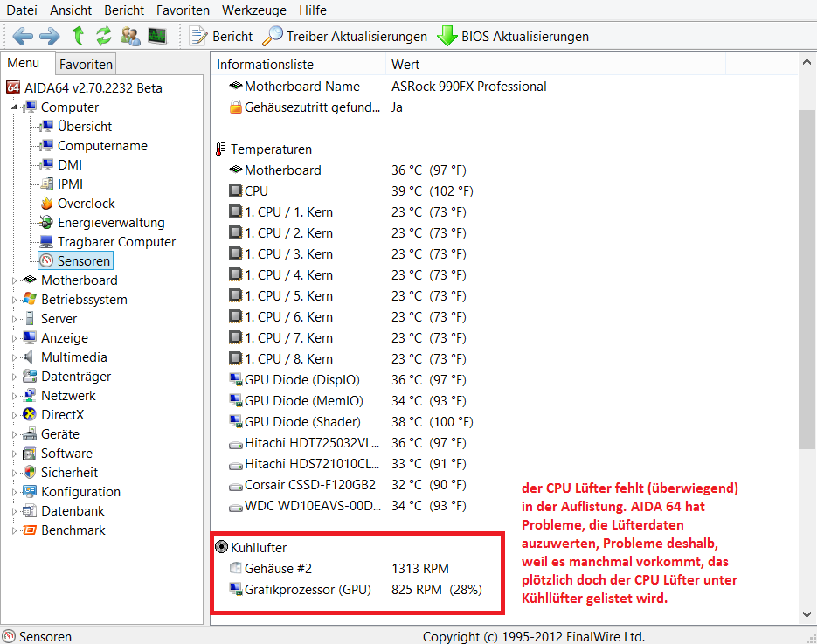Screen dimensions: 817x644
Task: Click the Multimedia speaker icon
Action: [x=30, y=357]
